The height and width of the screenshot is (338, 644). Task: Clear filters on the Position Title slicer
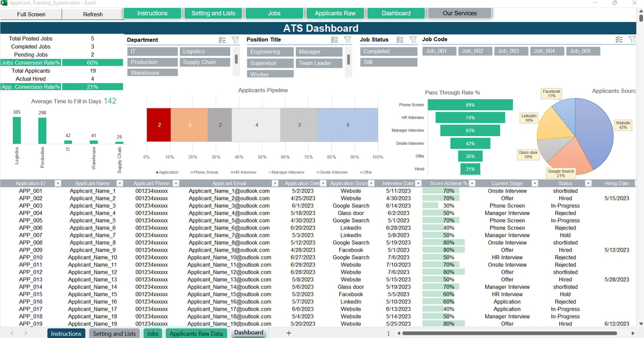tap(347, 39)
